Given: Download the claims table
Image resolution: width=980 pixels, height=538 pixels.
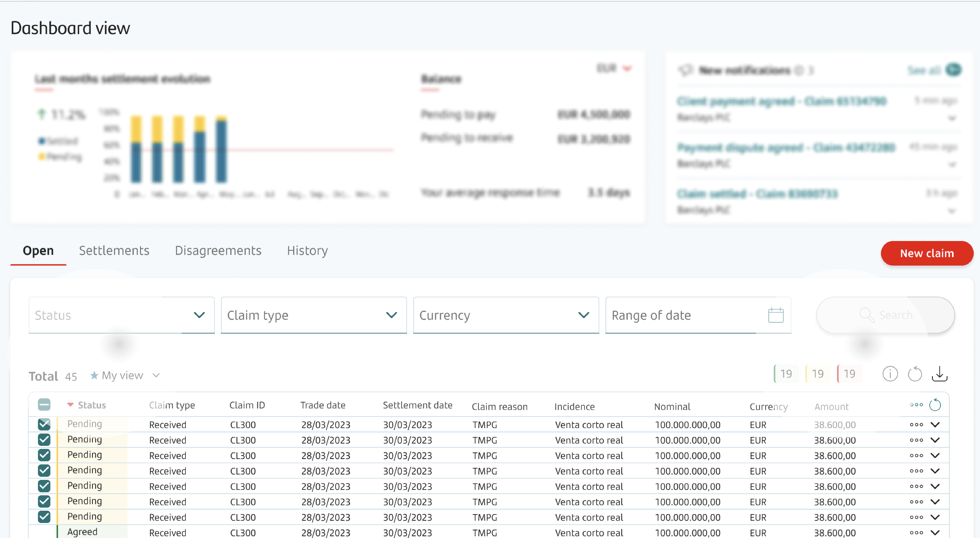Looking at the screenshot, I should (x=940, y=374).
